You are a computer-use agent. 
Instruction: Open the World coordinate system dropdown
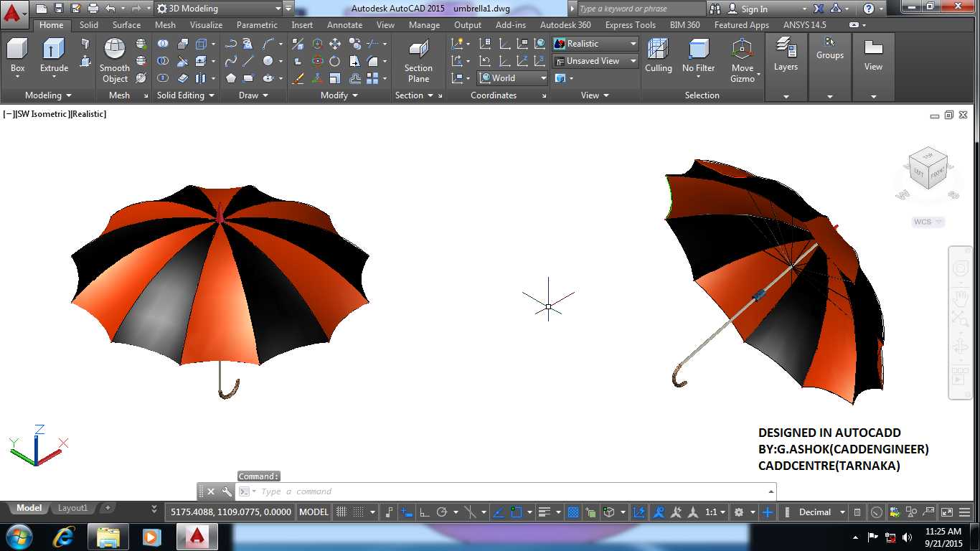[512, 78]
